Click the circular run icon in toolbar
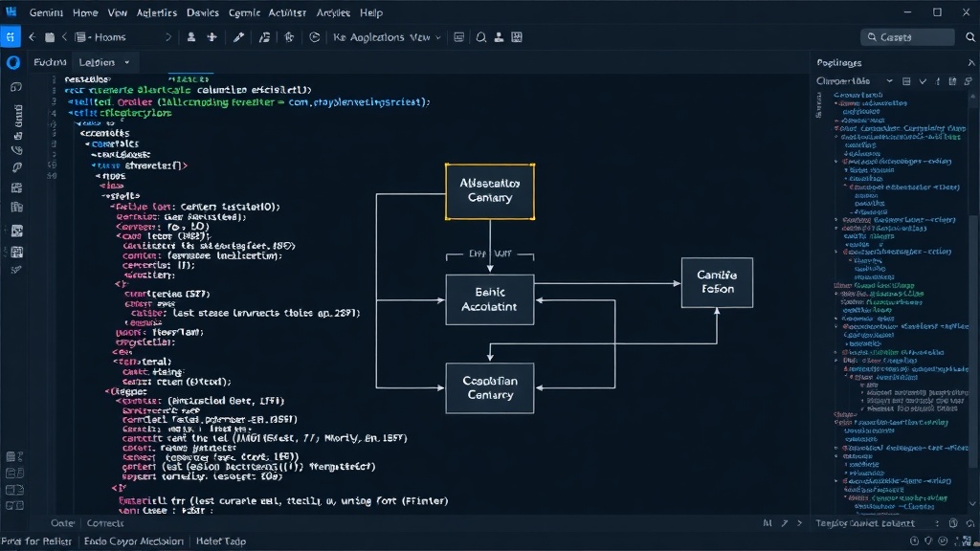This screenshot has height=551, width=980. click(314, 37)
